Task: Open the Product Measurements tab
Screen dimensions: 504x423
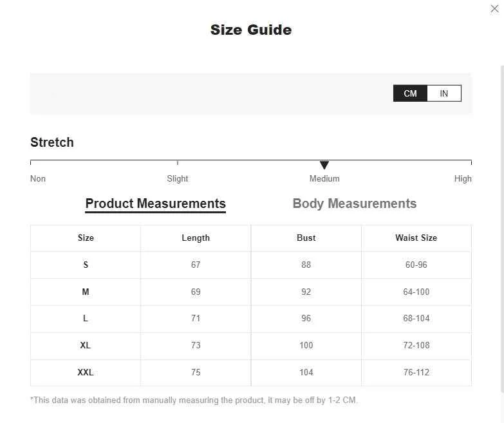Action: [156, 204]
